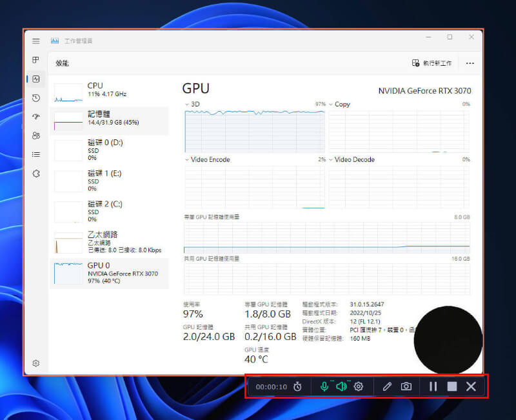Select 乙太網路 Ethernet in performance list
This screenshot has width=516, height=420.
[x=109, y=242]
